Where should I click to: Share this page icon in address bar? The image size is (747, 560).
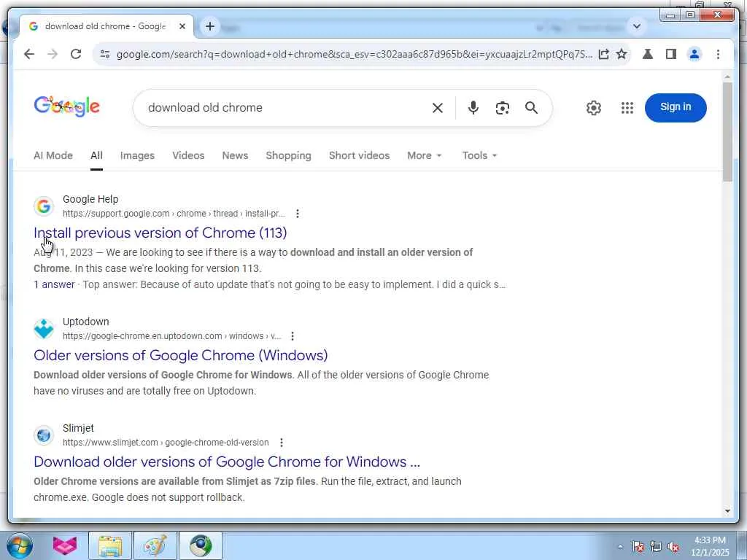coord(603,54)
